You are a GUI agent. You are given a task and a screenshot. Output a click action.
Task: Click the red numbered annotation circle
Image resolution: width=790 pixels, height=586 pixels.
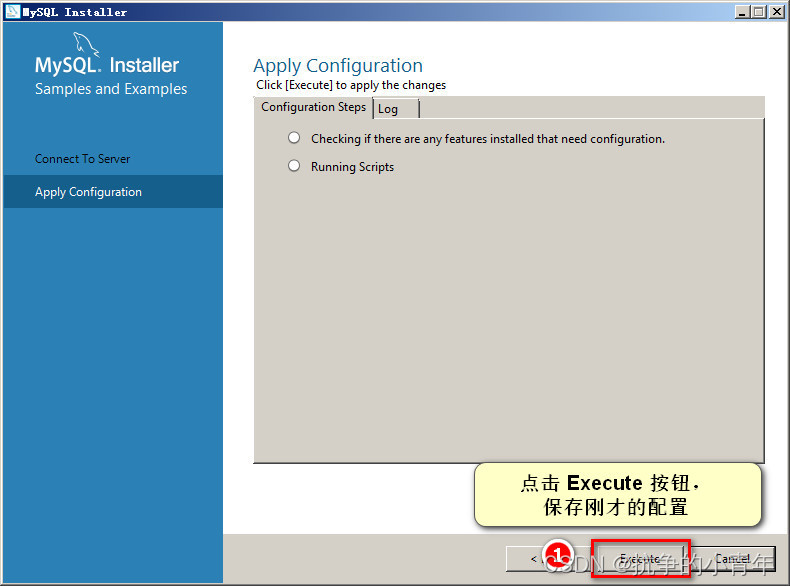pyautogui.click(x=558, y=554)
